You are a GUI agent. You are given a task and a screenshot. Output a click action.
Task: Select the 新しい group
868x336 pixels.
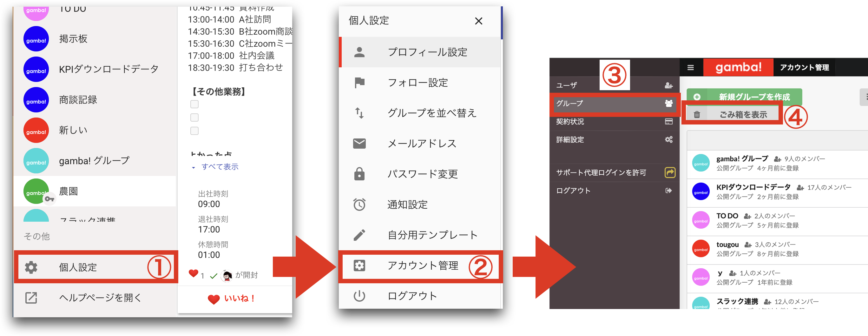[95, 130]
